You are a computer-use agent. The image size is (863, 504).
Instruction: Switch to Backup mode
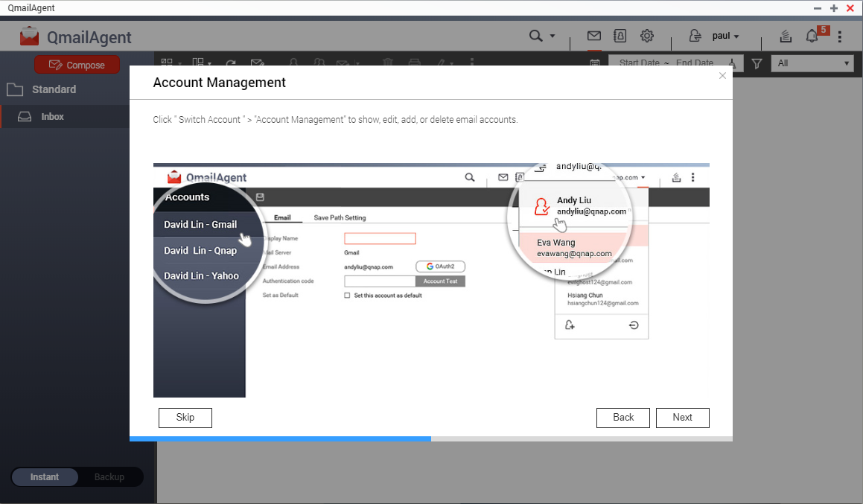coord(109,477)
